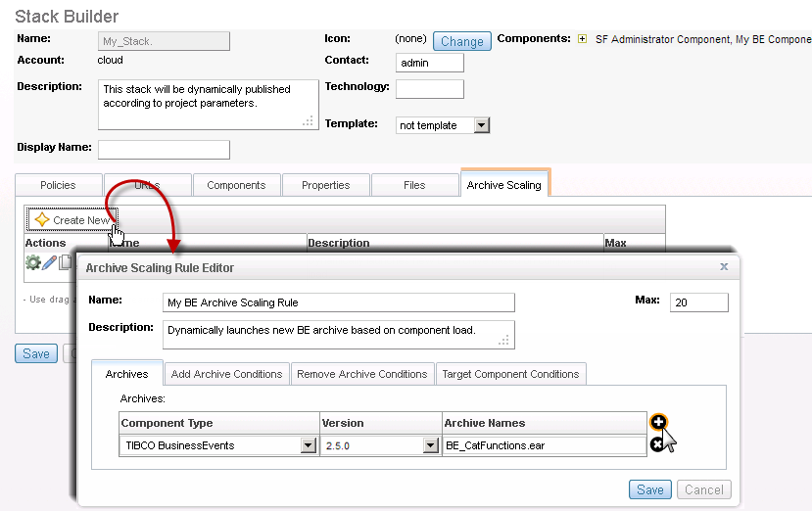This screenshot has height=511, width=812.
Task: Close the Archive Scaling Rule Editor dialog
Action: click(x=724, y=266)
